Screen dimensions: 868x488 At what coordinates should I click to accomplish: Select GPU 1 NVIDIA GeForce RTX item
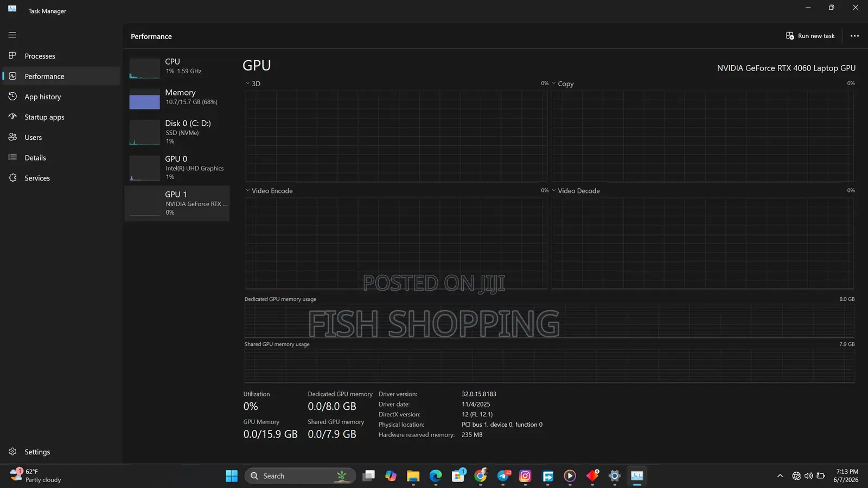[177, 203]
